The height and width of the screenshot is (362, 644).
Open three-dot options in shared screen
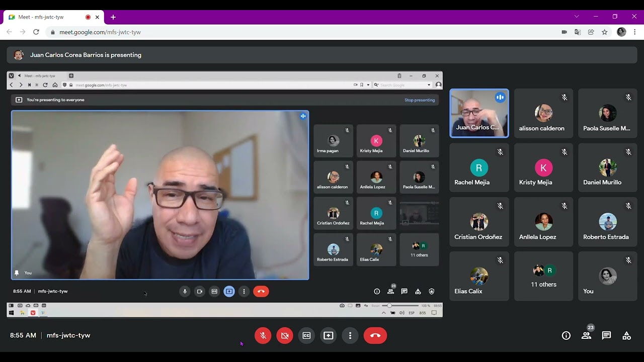pyautogui.click(x=244, y=291)
